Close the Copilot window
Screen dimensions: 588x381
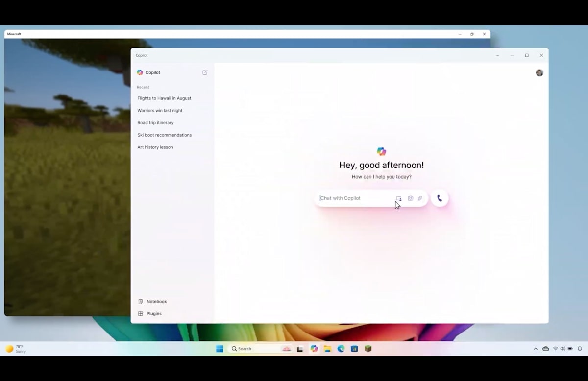coord(541,55)
